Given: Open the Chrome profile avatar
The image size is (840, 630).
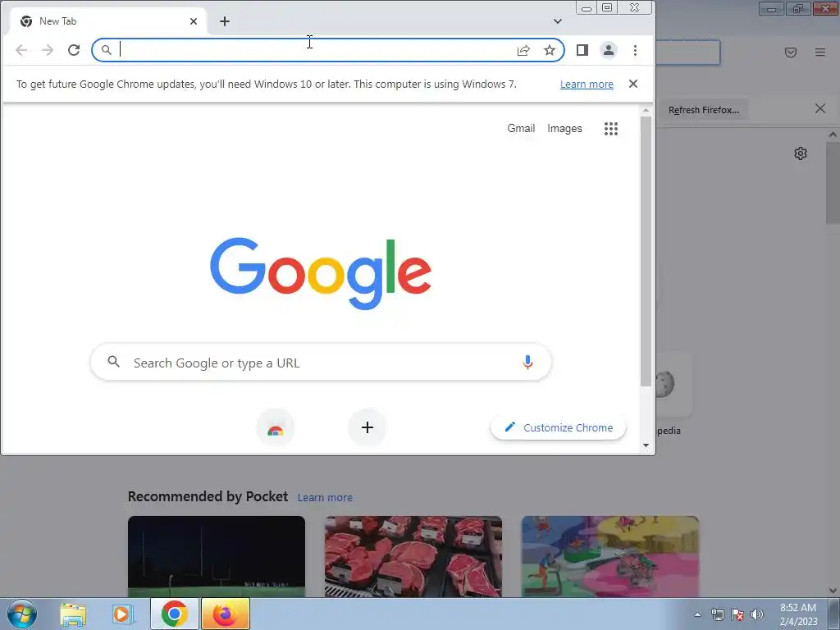Looking at the screenshot, I should (x=609, y=50).
